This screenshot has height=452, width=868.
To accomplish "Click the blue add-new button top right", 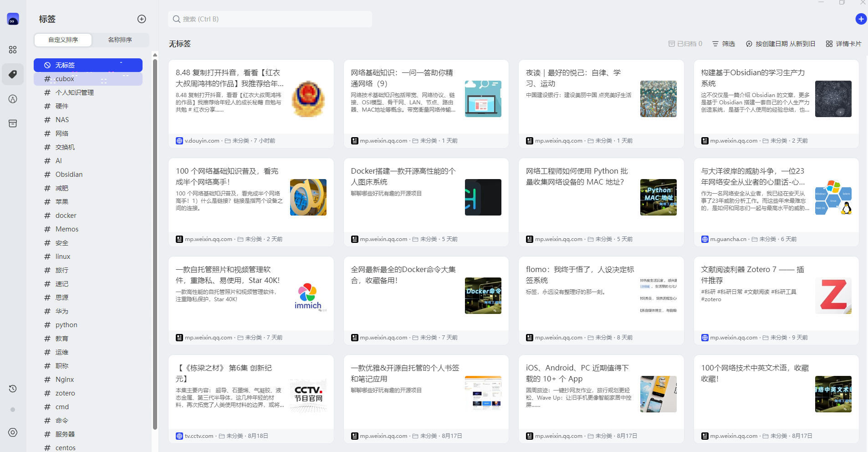I will tap(861, 19).
